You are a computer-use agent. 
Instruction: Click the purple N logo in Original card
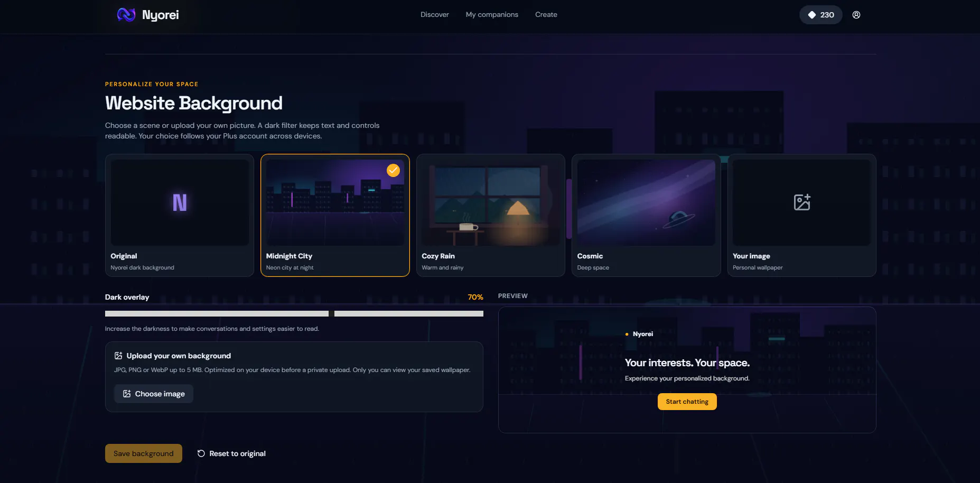[180, 202]
